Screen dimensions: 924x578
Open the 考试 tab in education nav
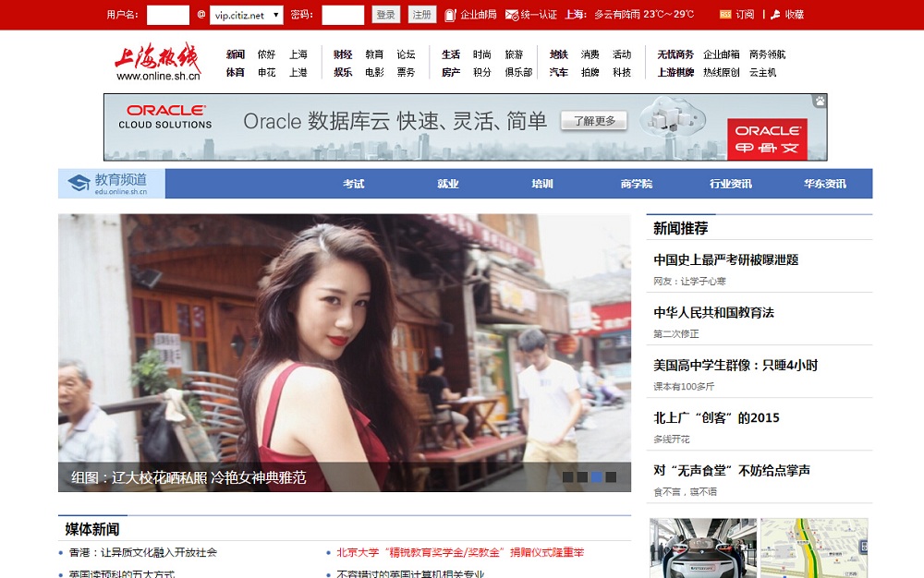pos(354,184)
